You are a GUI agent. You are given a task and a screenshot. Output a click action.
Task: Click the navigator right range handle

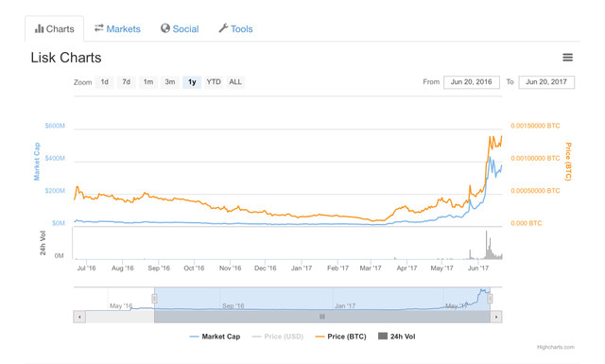click(x=490, y=299)
